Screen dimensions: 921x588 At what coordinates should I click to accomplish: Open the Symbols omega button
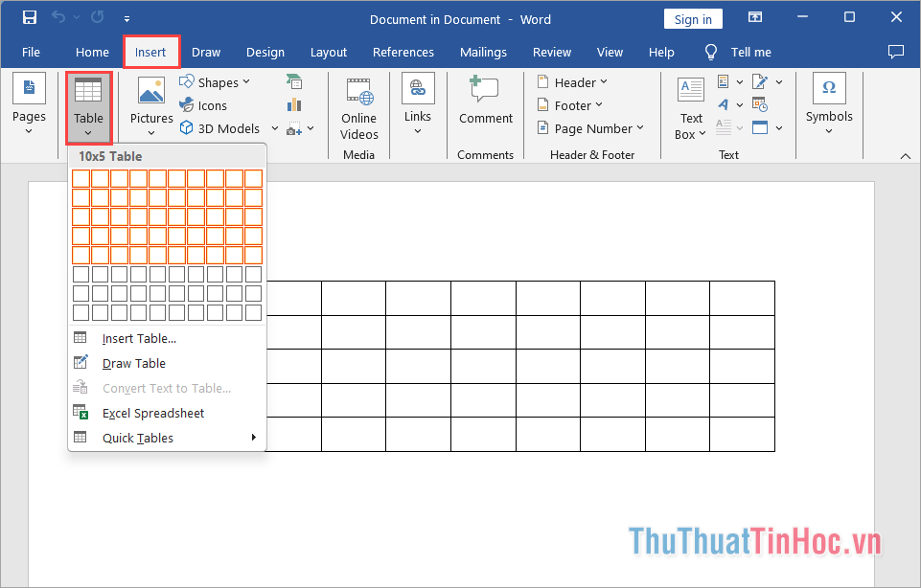[x=829, y=103]
